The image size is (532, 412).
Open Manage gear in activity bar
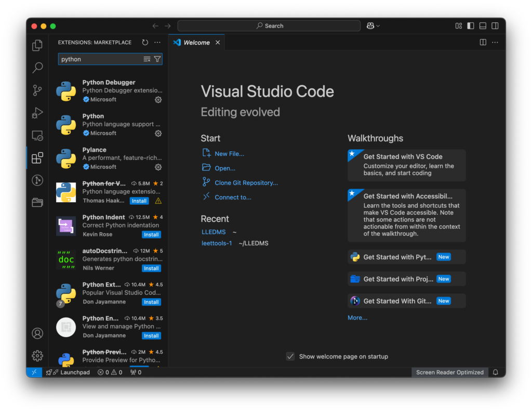pyautogui.click(x=37, y=356)
